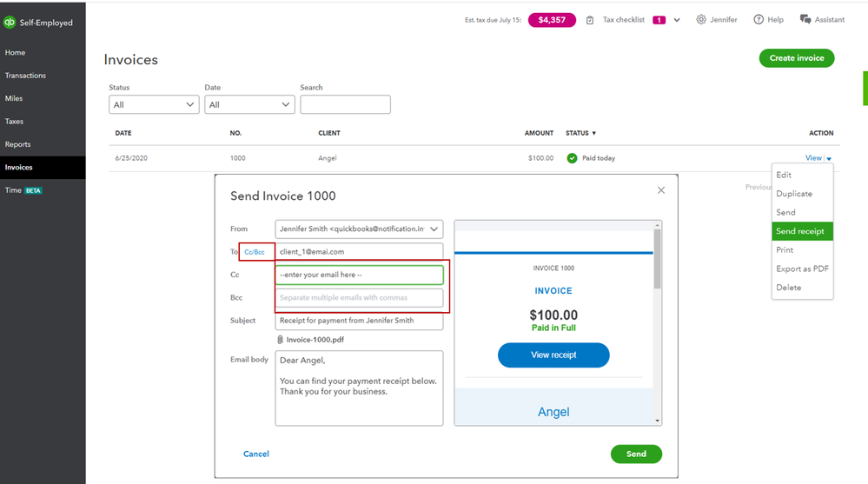The image size is (868, 484).
Task: Click the QuickBooks logo icon
Action: [x=10, y=22]
